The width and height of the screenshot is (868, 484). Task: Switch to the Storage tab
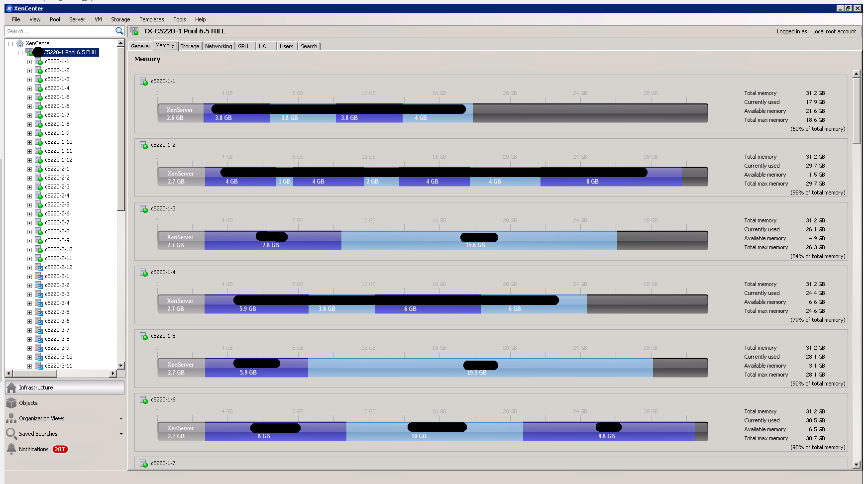(x=190, y=46)
